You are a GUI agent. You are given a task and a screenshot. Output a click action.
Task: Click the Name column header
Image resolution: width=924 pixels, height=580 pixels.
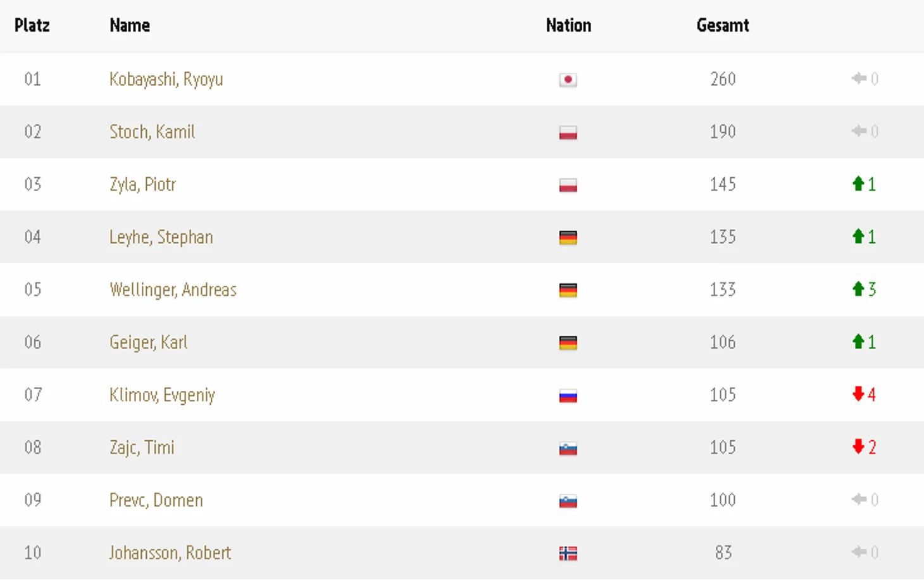click(130, 25)
